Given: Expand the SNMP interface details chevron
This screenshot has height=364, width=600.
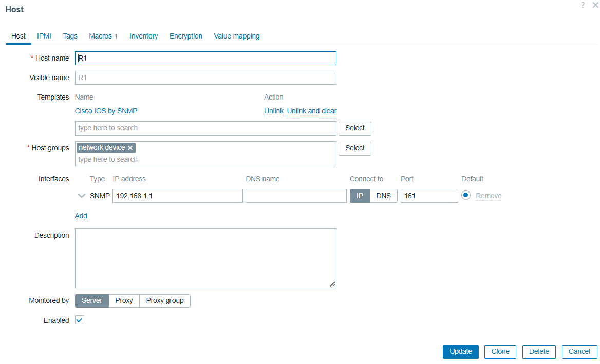Looking at the screenshot, I should [81, 196].
